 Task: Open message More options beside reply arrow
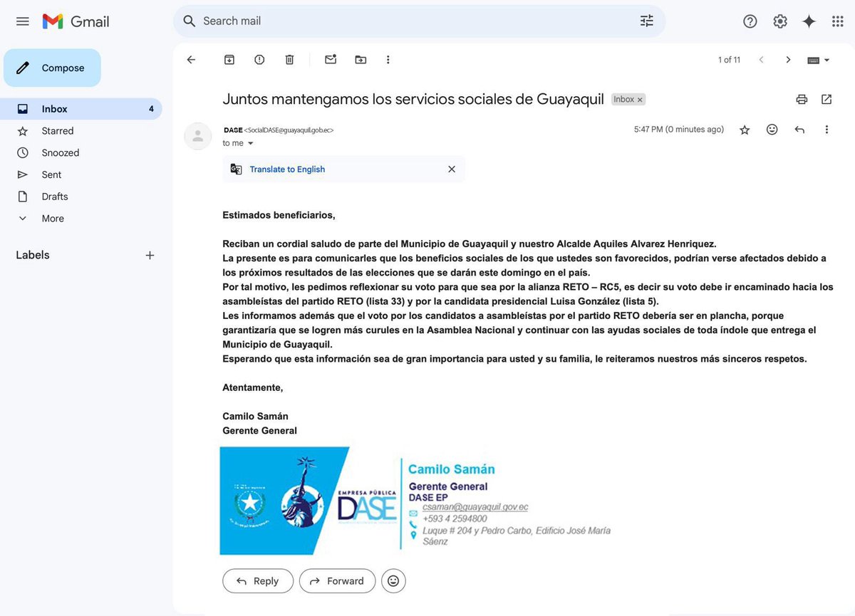826,130
